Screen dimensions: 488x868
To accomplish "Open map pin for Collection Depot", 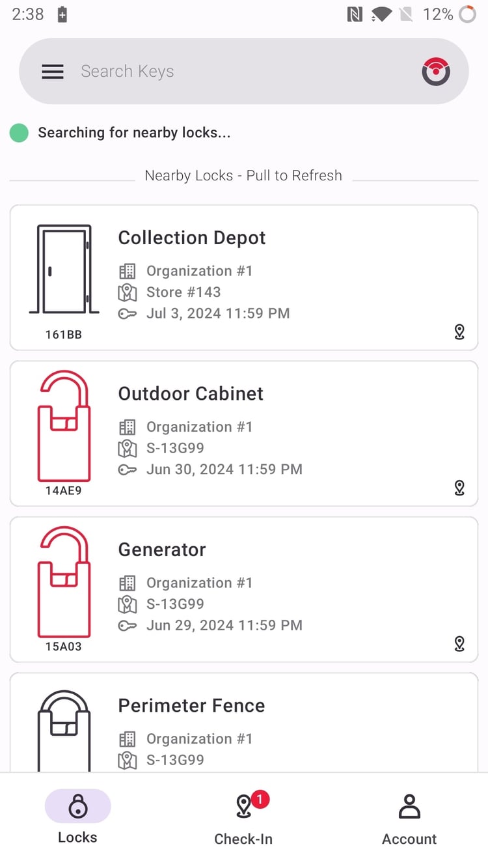I will pyautogui.click(x=459, y=332).
